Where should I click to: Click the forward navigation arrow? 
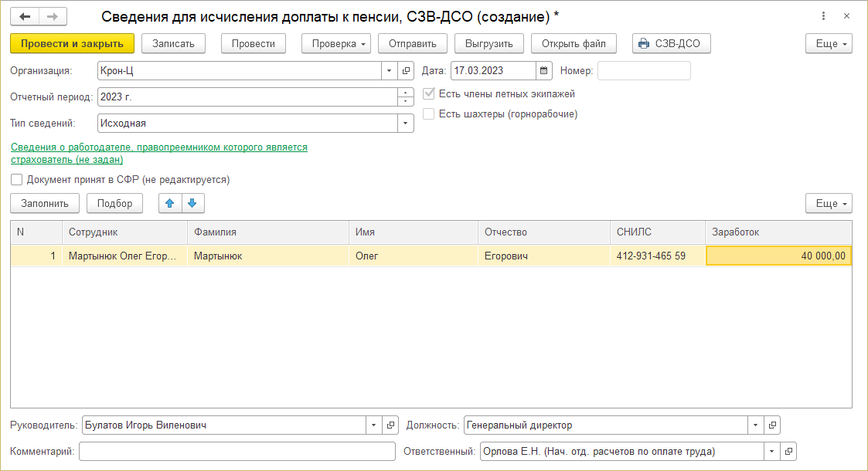53,16
